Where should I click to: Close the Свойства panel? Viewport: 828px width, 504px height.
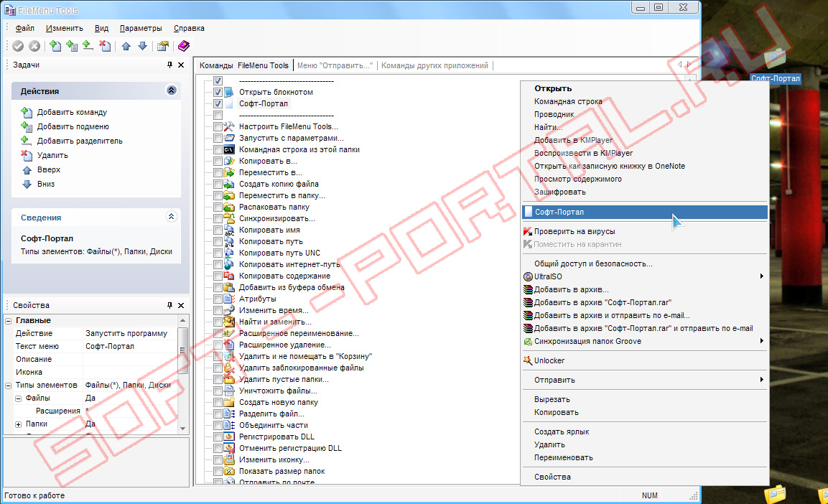click(181, 305)
